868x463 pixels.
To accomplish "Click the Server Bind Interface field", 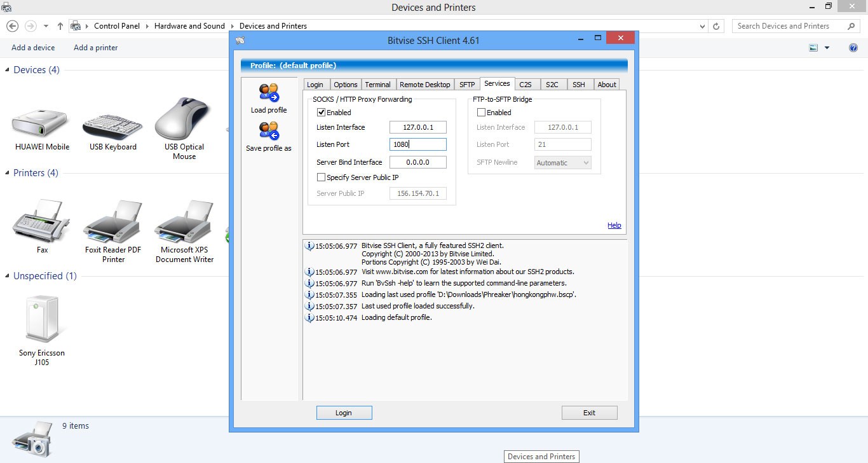I will [418, 162].
